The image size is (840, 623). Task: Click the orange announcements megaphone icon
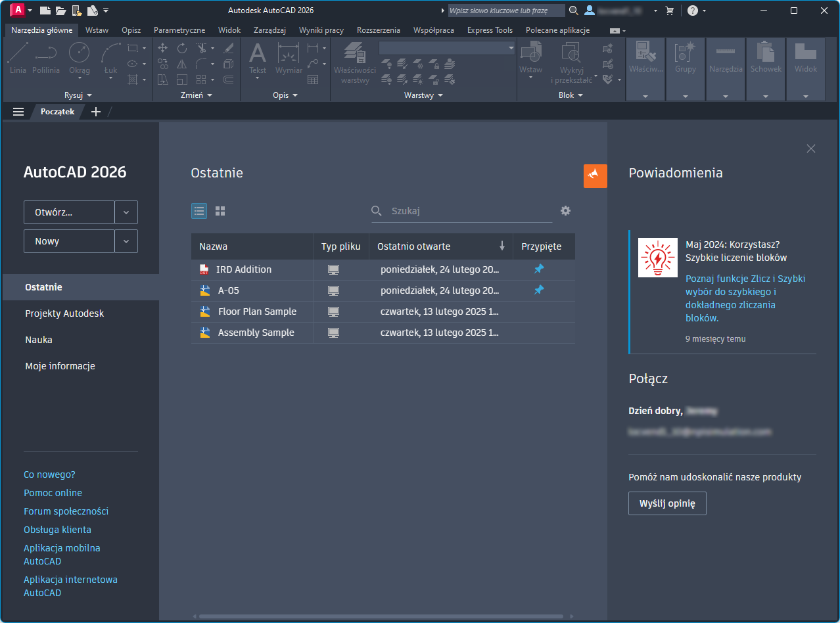pos(595,175)
